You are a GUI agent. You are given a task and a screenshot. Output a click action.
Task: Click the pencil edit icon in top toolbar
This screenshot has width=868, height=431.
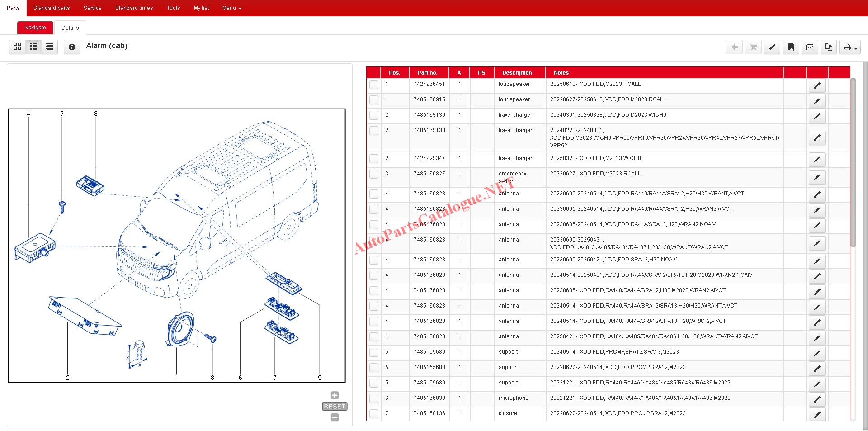tap(772, 47)
